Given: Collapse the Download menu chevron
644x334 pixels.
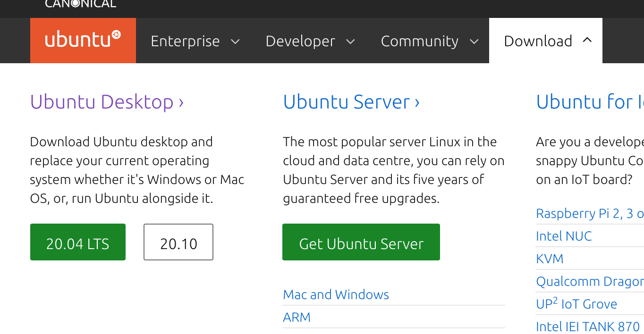Looking at the screenshot, I should tap(587, 41).
